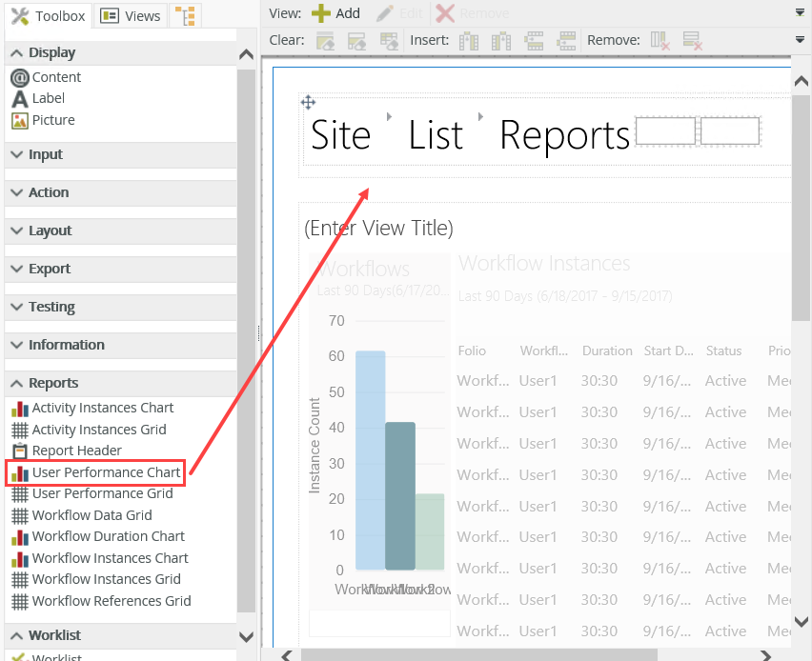Viewport: 812px width, 661px height.
Task: Expand the Layout section
Action: (50, 230)
